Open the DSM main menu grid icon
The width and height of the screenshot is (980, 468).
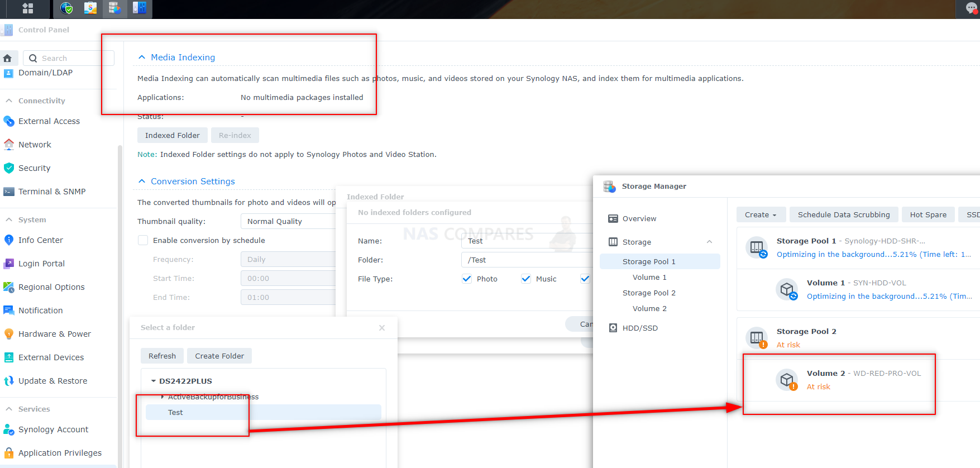tap(27, 8)
